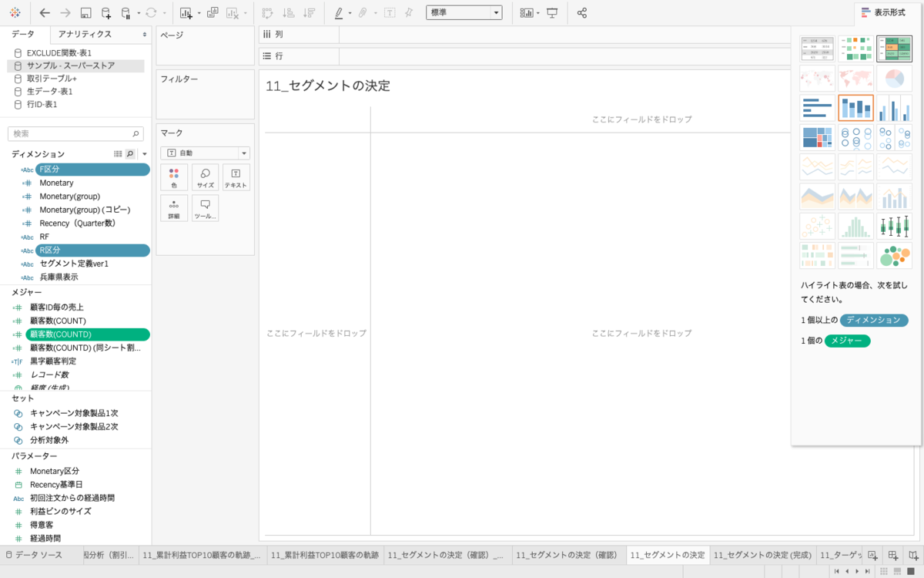The width and height of the screenshot is (924, 578).
Task: Click the new story icon at bottom
Action: (912, 555)
